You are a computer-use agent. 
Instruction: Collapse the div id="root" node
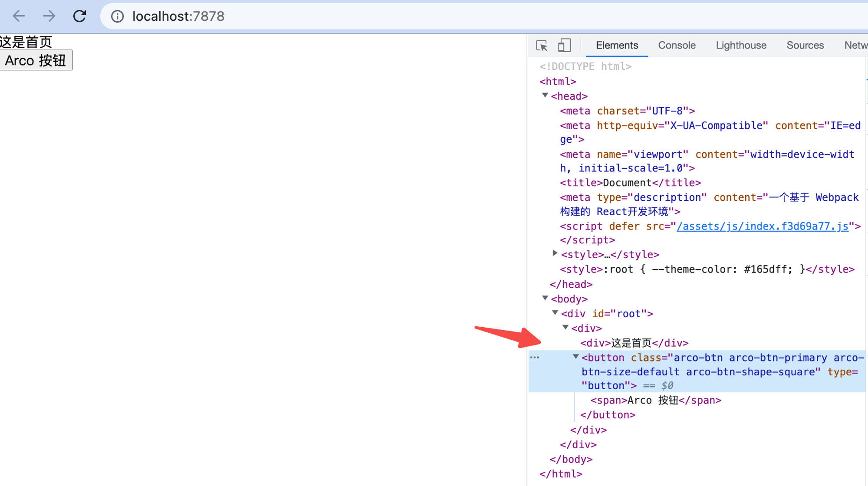tap(555, 313)
